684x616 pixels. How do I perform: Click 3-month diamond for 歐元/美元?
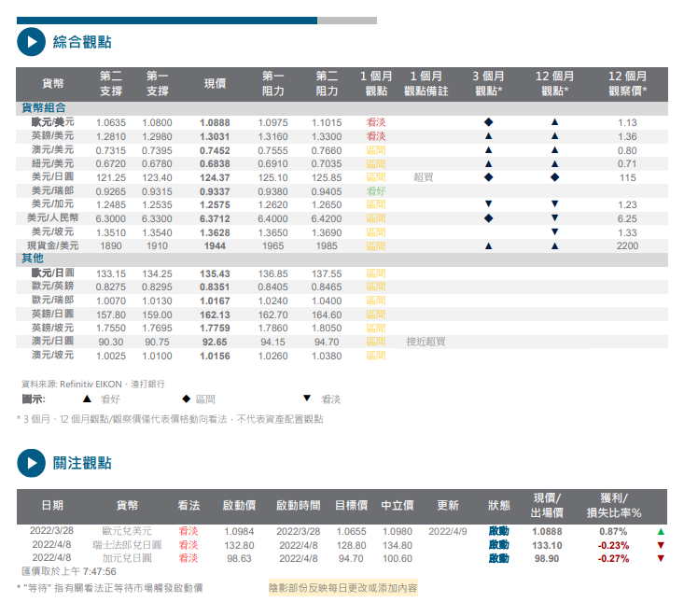tap(488, 122)
